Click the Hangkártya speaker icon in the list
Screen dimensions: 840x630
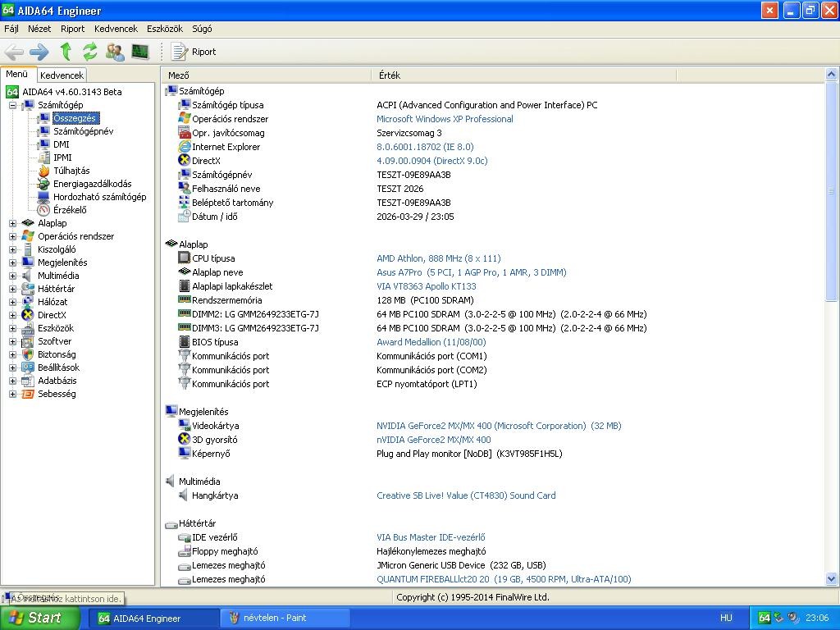point(183,495)
